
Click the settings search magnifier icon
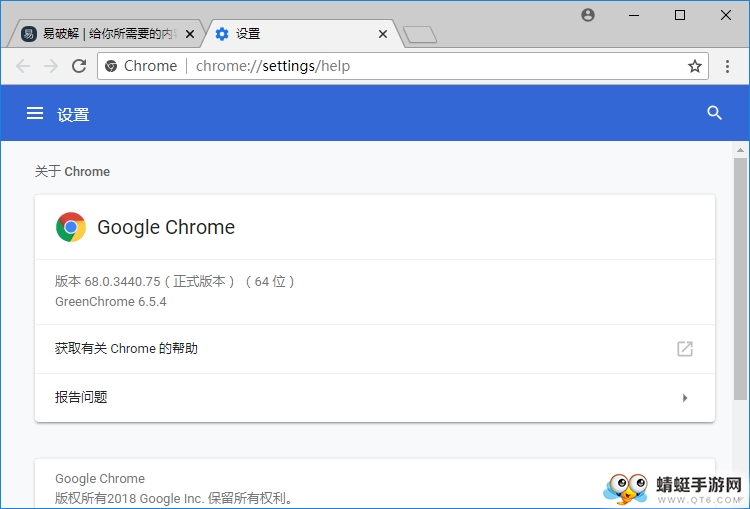coord(714,113)
